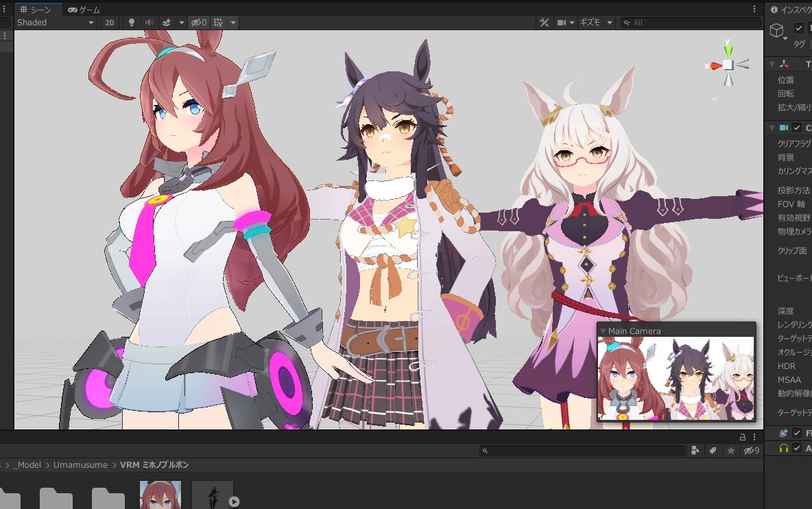Toggle the GameObject active checkbox
Screen dimensions: 812x509
tap(798, 29)
